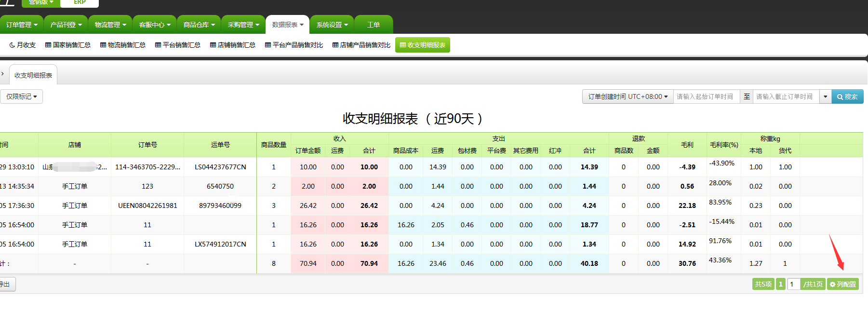
Task: Click total gross profit 30.76
Action: coord(687,263)
